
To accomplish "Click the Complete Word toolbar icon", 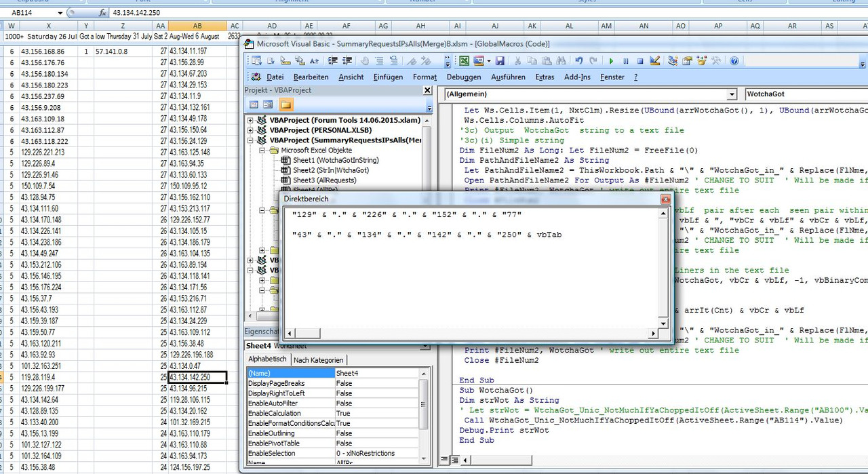I will tap(315, 61).
